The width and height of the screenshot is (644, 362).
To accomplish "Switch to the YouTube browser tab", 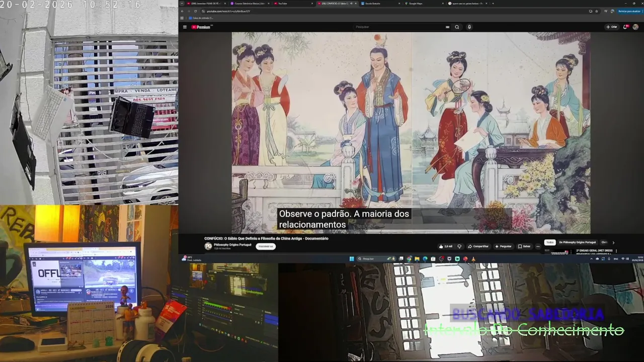I will click(x=294, y=4).
